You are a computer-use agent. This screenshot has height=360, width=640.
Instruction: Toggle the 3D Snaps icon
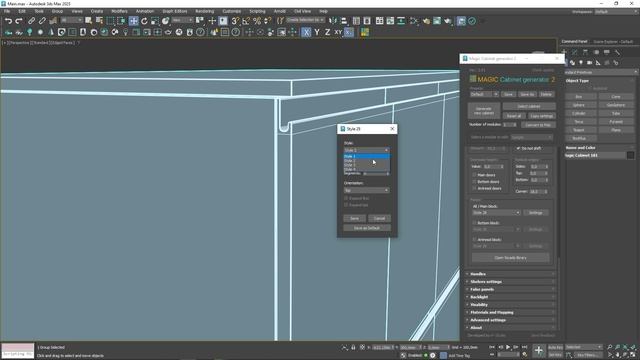(x=235, y=21)
